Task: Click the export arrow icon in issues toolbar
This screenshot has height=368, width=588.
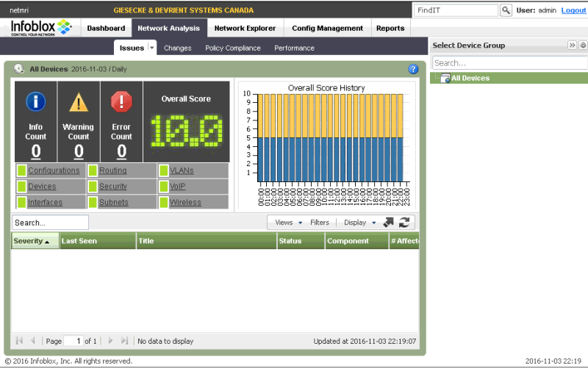Action: click(x=389, y=223)
